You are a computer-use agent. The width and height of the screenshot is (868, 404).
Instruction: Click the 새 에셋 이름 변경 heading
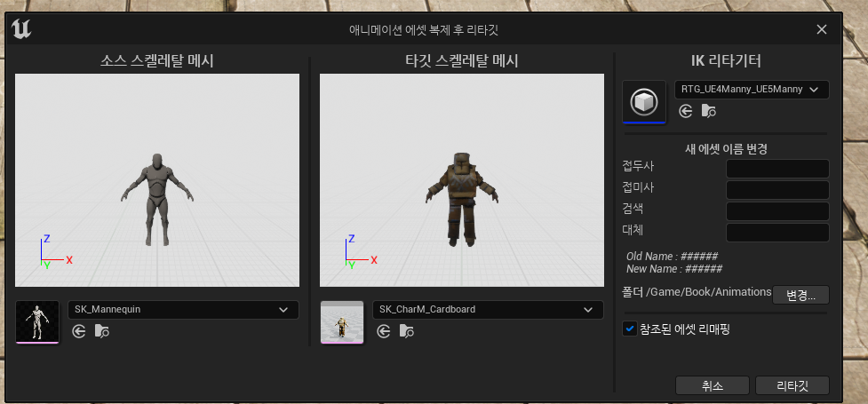click(726, 149)
